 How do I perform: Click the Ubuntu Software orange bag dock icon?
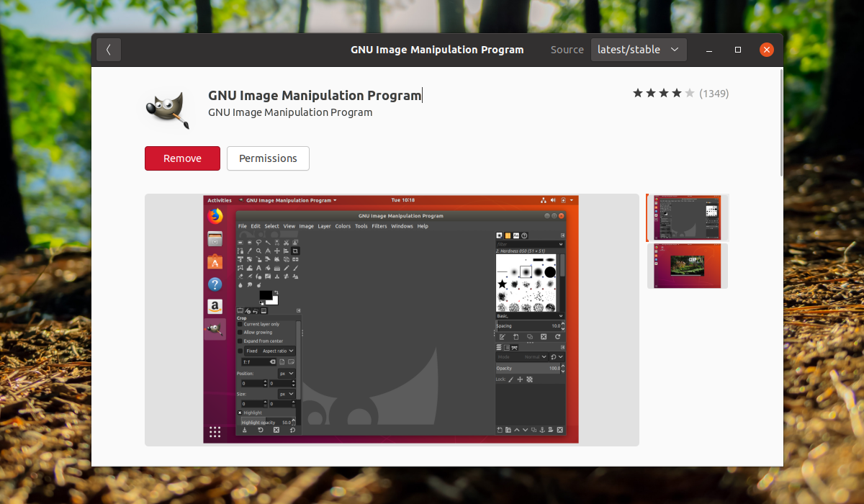click(215, 261)
